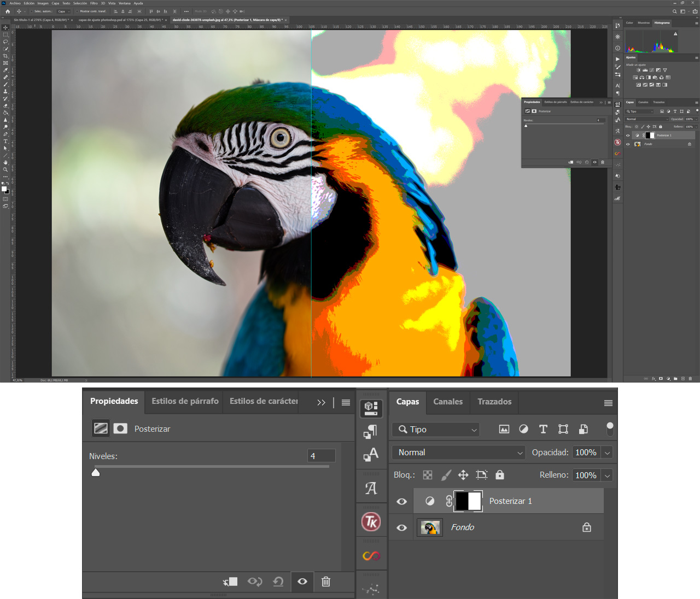Image resolution: width=700 pixels, height=599 pixels.
Task: Lock all pixels with the Bloq. padlock button
Action: [499, 474]
